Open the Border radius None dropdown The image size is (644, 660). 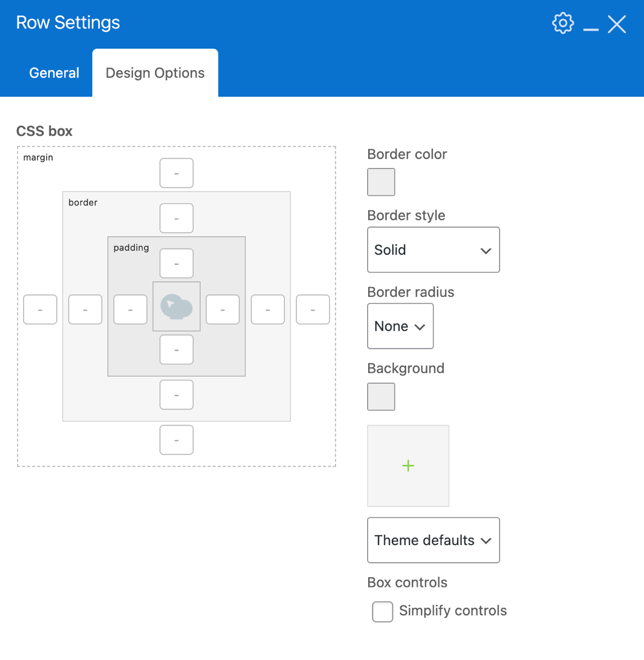pos(400,326)
